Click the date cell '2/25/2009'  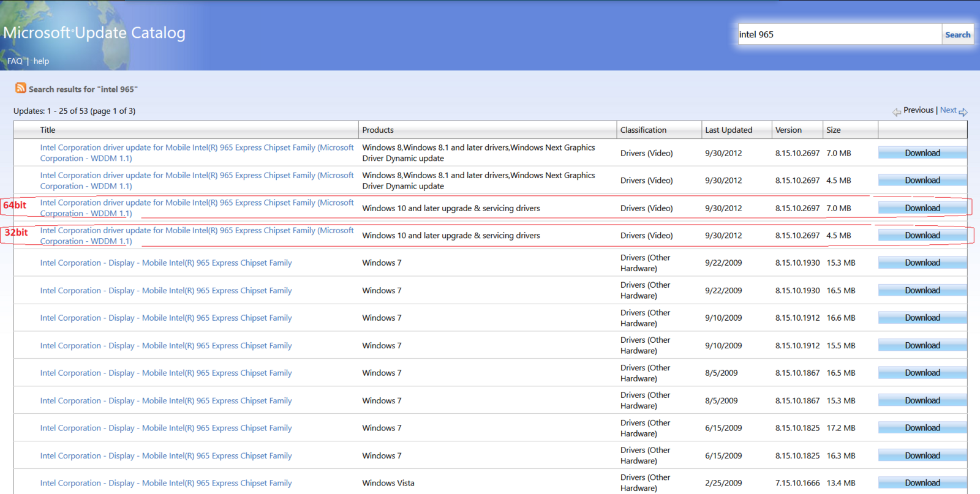(723, 483)
